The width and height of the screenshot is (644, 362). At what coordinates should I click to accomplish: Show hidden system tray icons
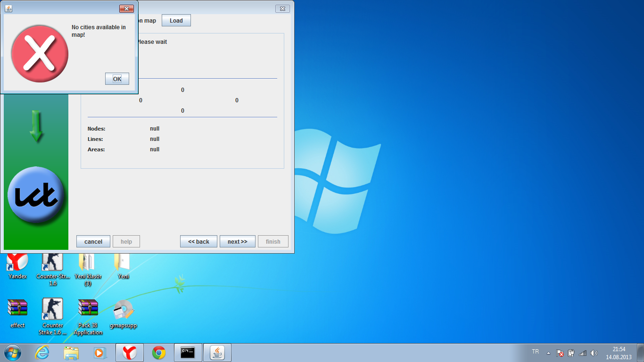[548, 353]
